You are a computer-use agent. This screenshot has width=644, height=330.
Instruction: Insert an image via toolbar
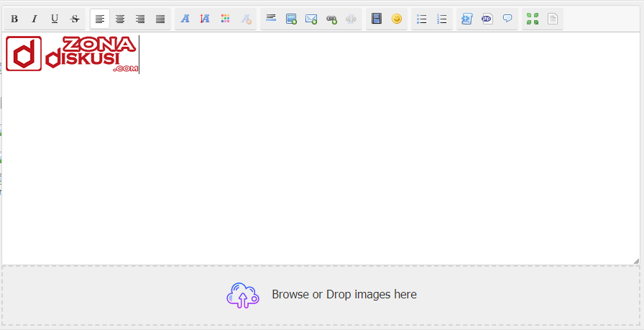pyautogui.click(x=291, y=19)
